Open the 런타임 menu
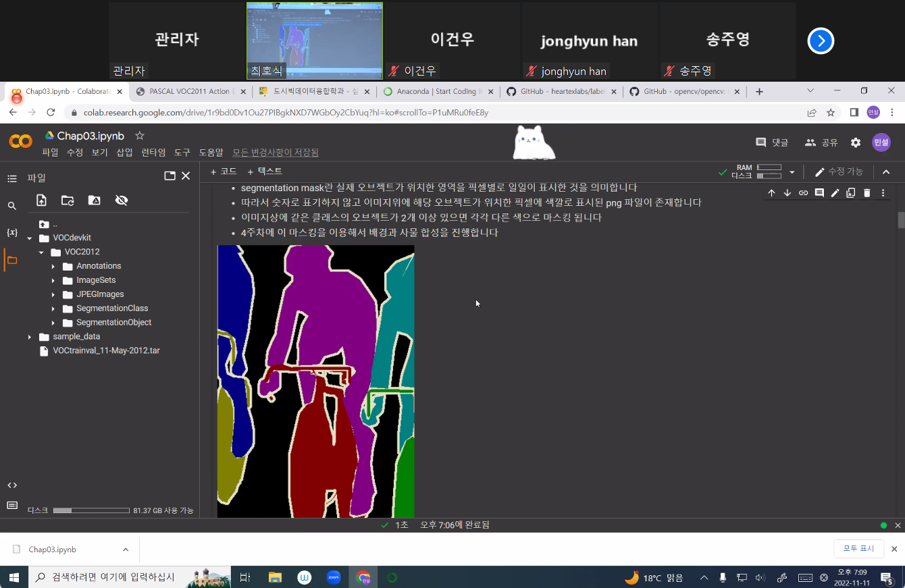 pyautogui.click(x=153, y=153)
